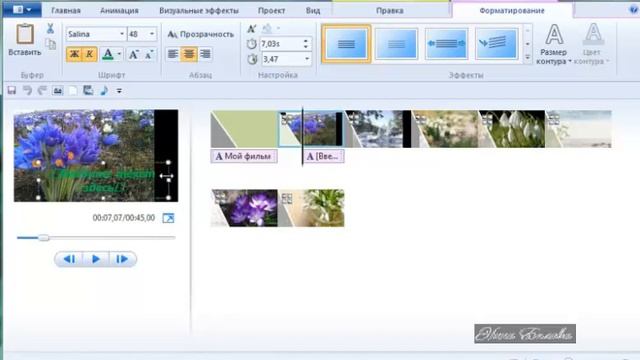Image resolution: width=640 pixels, height=360 pixels.
Task: Click the edit text icon in Настройка
Action: [252, 29]
